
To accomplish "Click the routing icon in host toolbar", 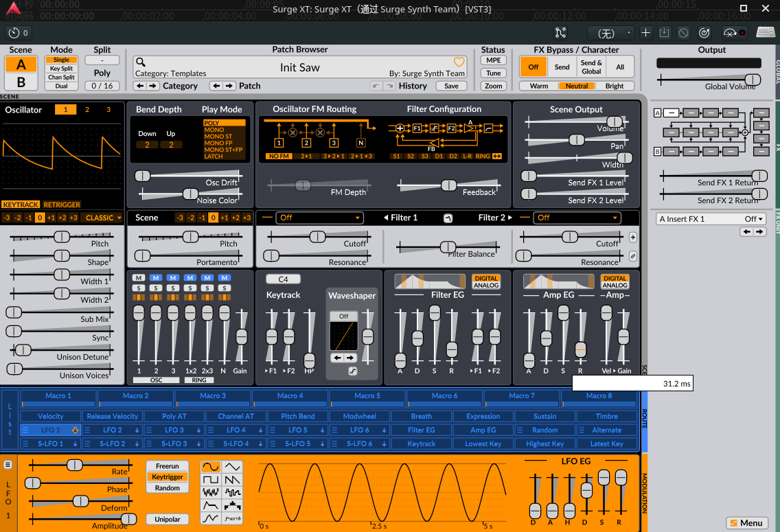I will coord(560,33).
